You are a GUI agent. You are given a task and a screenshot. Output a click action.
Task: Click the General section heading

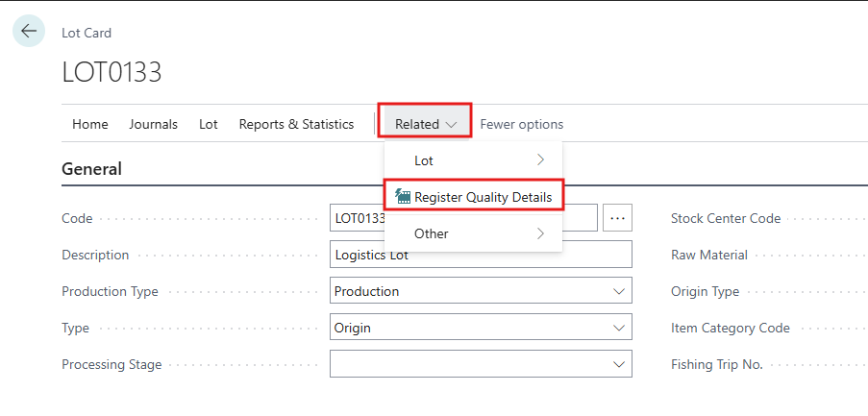[91, 169]
